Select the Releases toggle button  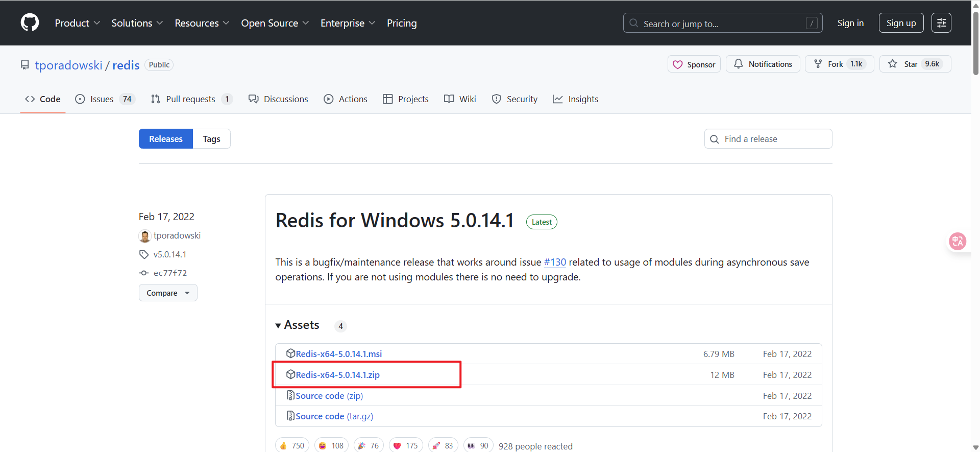166,139
